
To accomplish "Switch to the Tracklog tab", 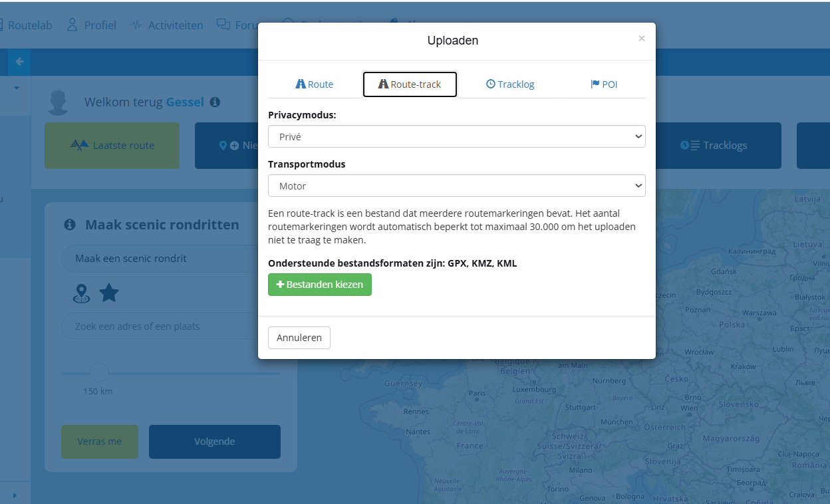I will click(510, 84).
